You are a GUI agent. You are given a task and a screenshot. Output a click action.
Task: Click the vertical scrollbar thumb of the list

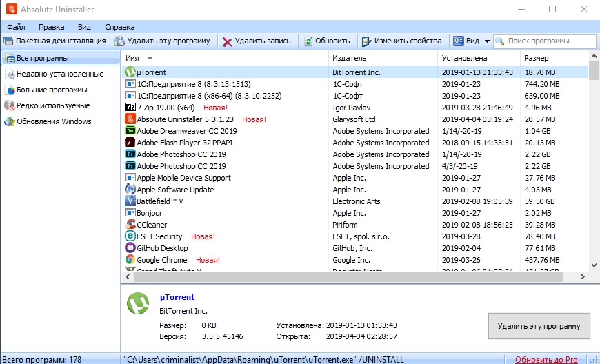point(594,71)
